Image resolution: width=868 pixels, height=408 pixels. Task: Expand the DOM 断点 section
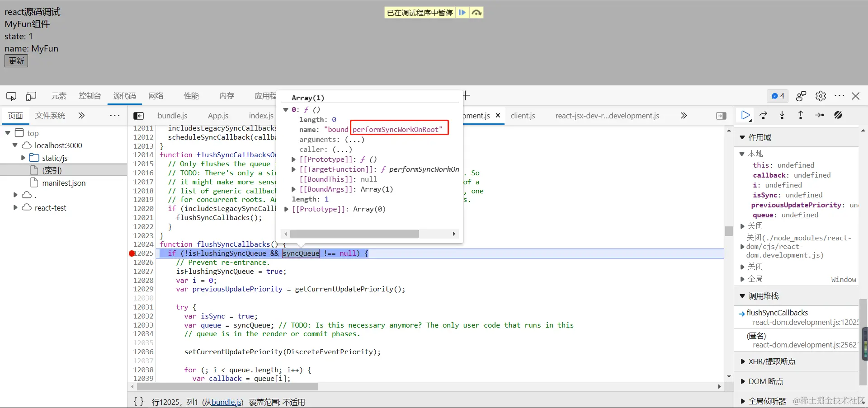click(x=743, y=381)
